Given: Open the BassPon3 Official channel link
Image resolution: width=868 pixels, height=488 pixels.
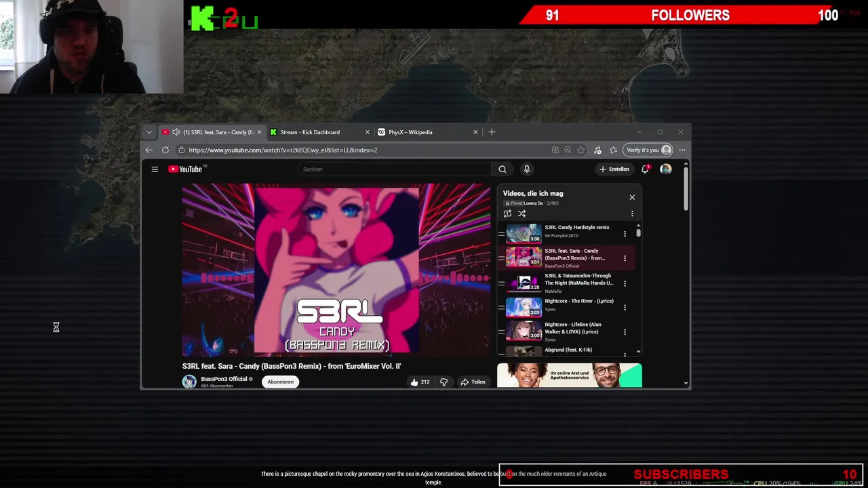Looking at the screenshot, I should coord(224,379).
